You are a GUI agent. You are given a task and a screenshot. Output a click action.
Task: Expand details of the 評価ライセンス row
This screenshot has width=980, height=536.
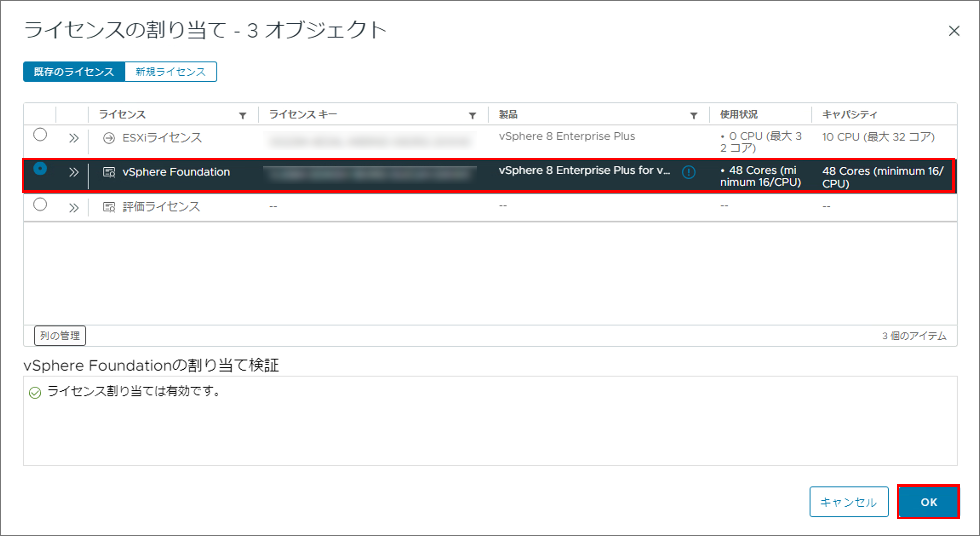pos(74,207)
